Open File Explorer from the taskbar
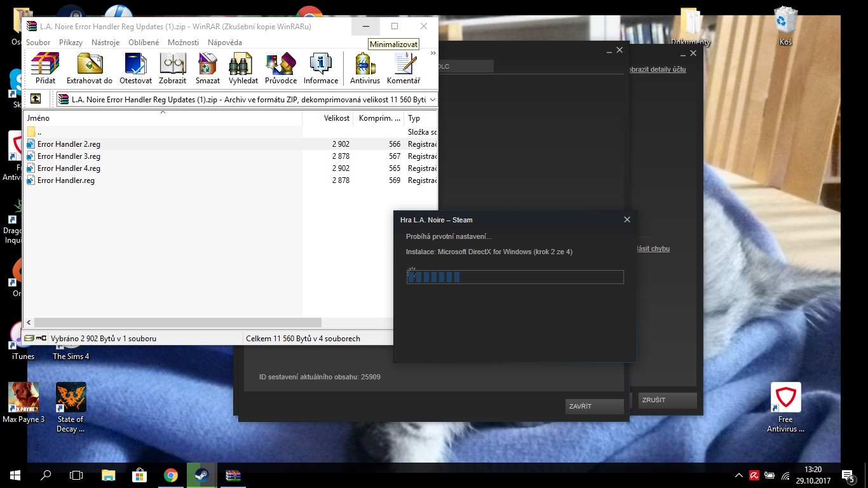Image resolution: width=868 pixels, height=488 pixels. click(x=109, y=475)
